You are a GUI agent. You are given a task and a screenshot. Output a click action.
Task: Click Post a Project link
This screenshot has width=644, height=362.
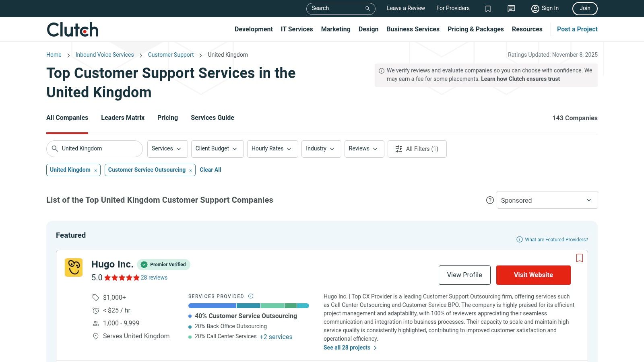click(577, 29)
